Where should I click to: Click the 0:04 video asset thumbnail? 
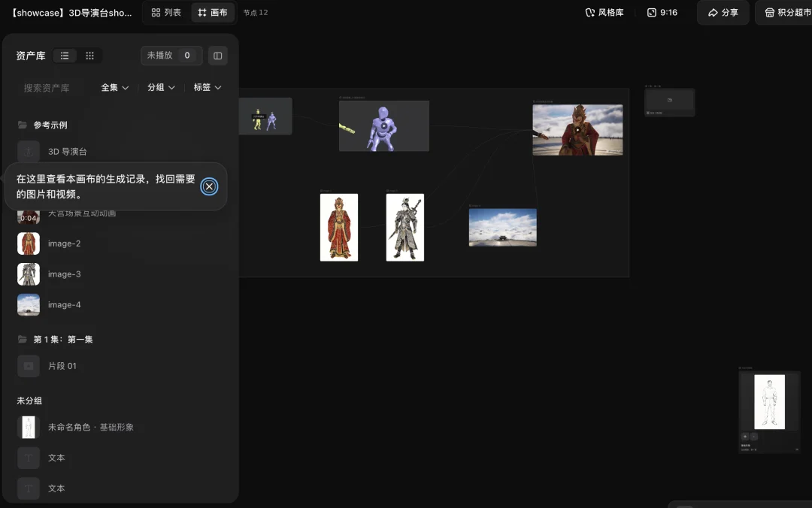(29, 216)
